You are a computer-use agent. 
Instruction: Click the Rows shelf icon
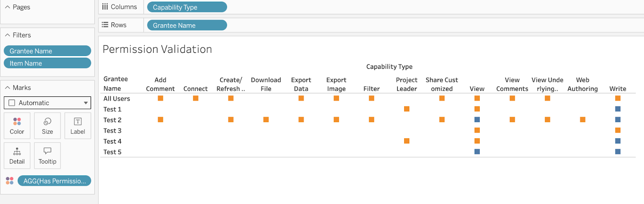[x=105, y=25]
